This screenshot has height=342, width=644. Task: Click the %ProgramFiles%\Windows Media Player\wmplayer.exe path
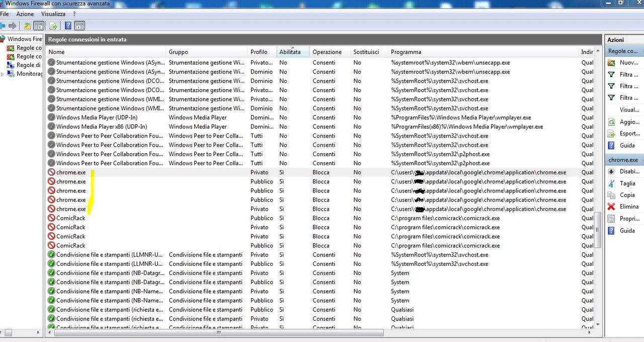coord(461,117)
